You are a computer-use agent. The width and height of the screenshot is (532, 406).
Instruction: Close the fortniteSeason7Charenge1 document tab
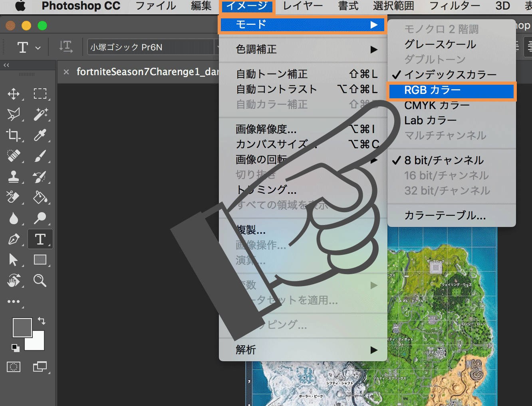[66, 72]
